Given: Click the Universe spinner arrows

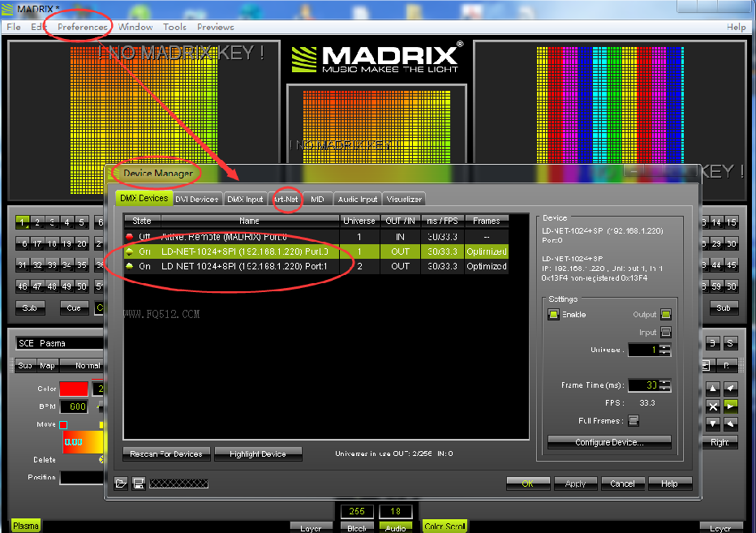Looking at the screenshot, I should (665, 350).
